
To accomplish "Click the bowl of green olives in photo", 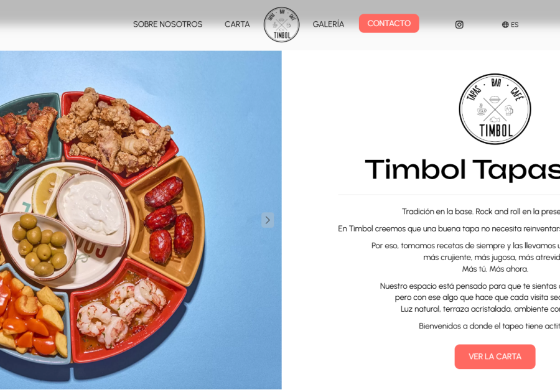I will pyautogui.click(x=38, y=245).
